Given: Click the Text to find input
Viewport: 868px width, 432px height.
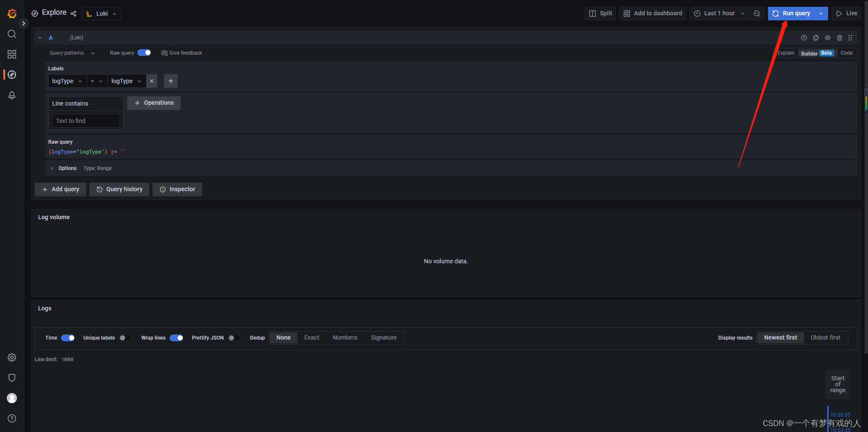Looking at the screenshot, I should 86,121.
